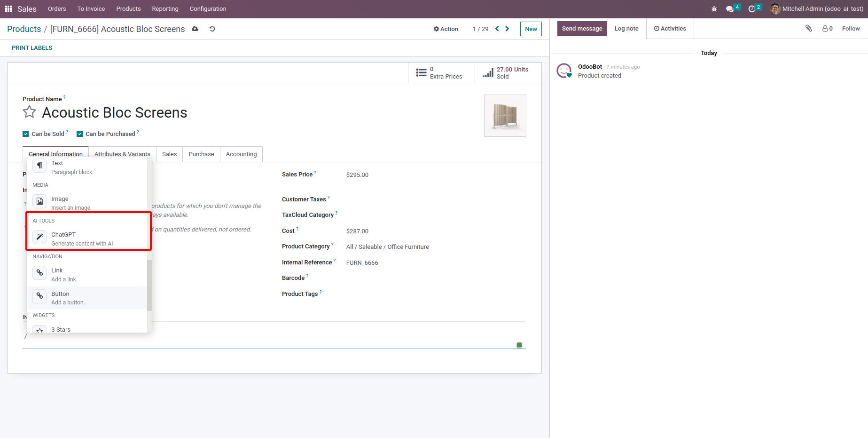Go to previous record arrow
This screenshot has height=438, width=868.
(497, 29)
